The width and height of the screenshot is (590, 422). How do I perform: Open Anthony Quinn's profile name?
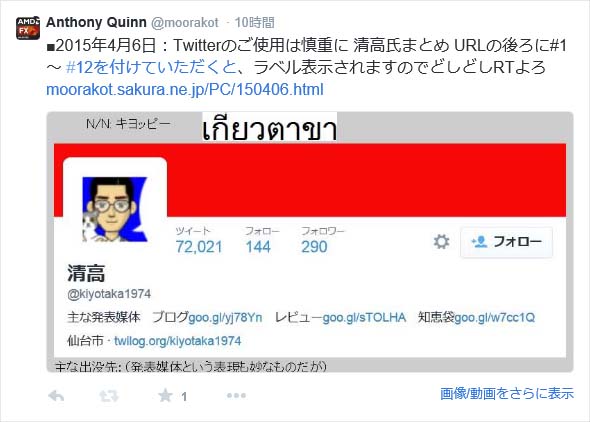point(96,23)
